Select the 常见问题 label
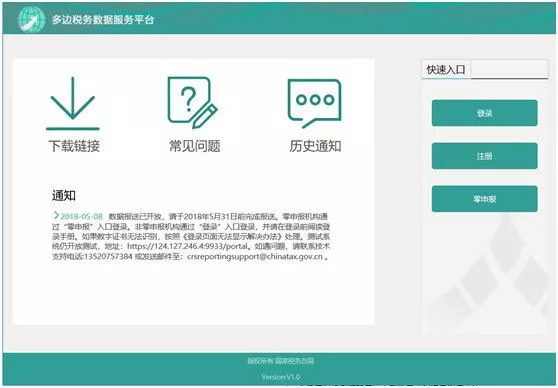The height and width of the screenshot is (388, 558). pos(195,146)
